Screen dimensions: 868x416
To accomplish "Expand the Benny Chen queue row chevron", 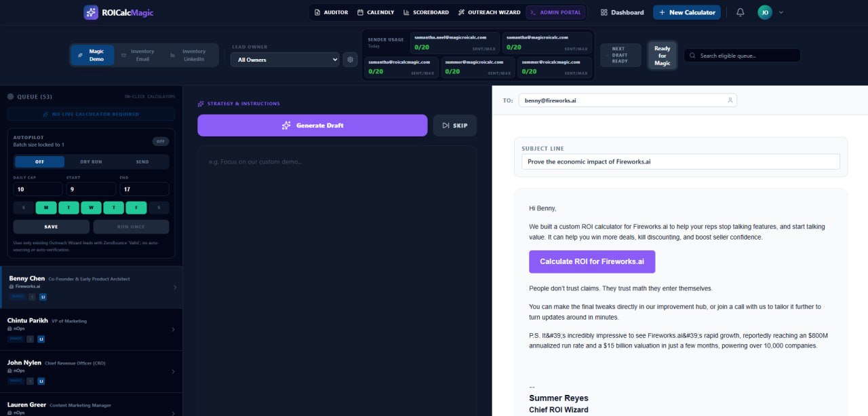I will (175, 287).
